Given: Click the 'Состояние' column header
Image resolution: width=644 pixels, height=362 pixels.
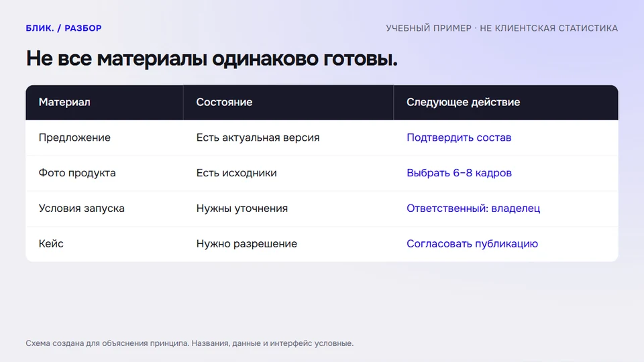Looking at the screenshot, I should tap(288, 103).
